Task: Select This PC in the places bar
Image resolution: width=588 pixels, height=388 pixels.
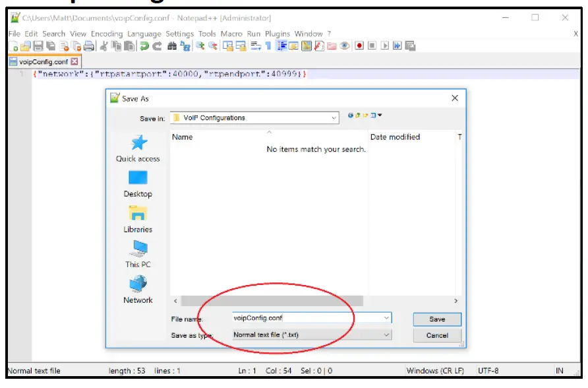Action: [138, 254]
